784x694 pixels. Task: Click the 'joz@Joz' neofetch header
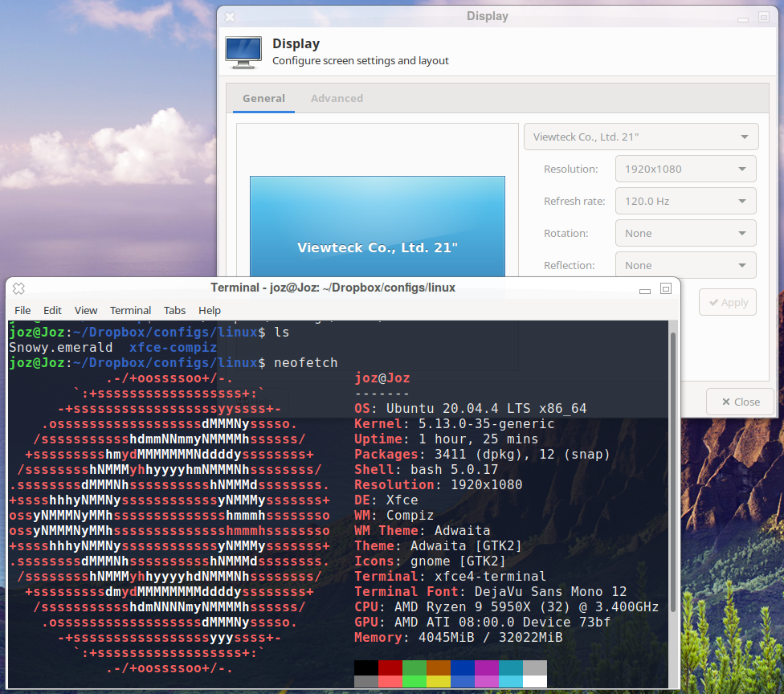(x=382, y=378)
